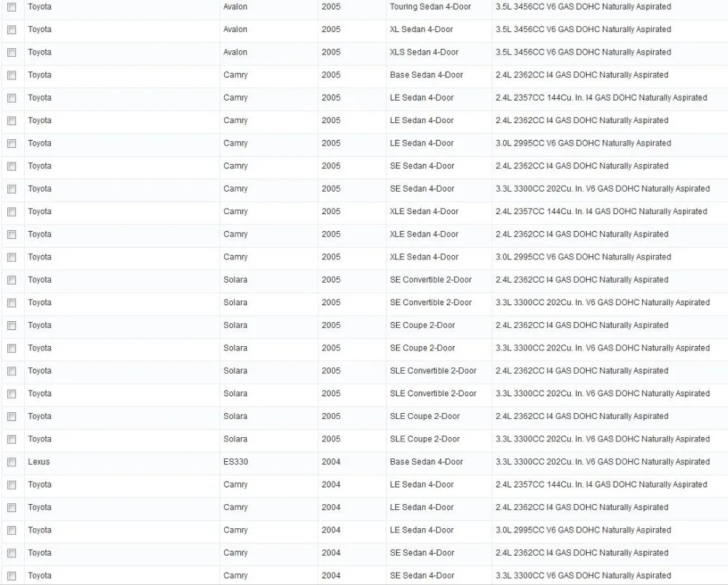Tick the 2004 Camry SE 2.4L checkbox
Image resolution: width=728 pixels, height=585 pixels.
12,554
